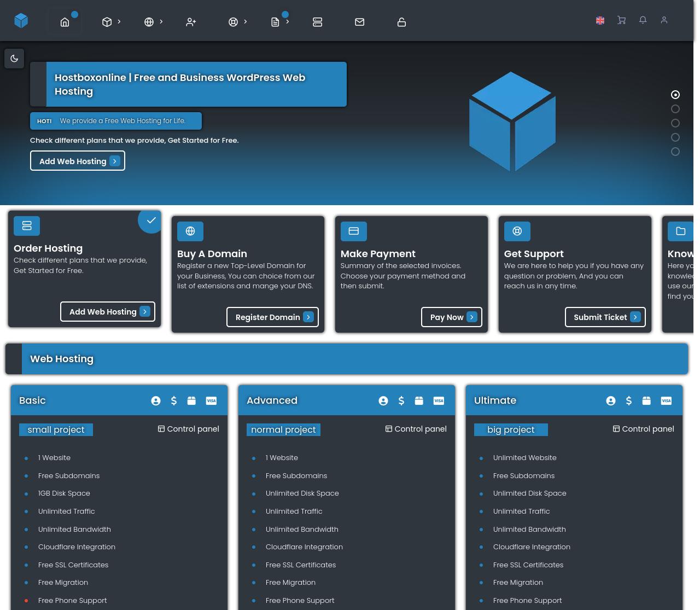Click the globe icon on Buy A Domain card
700x610 pixels.
point(190,231)
